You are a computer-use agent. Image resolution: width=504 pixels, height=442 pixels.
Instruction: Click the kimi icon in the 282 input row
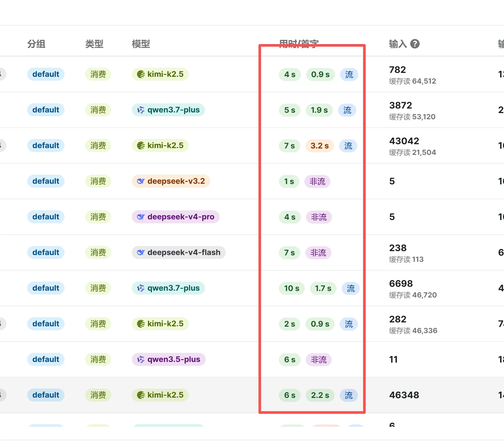pos(141,324)
